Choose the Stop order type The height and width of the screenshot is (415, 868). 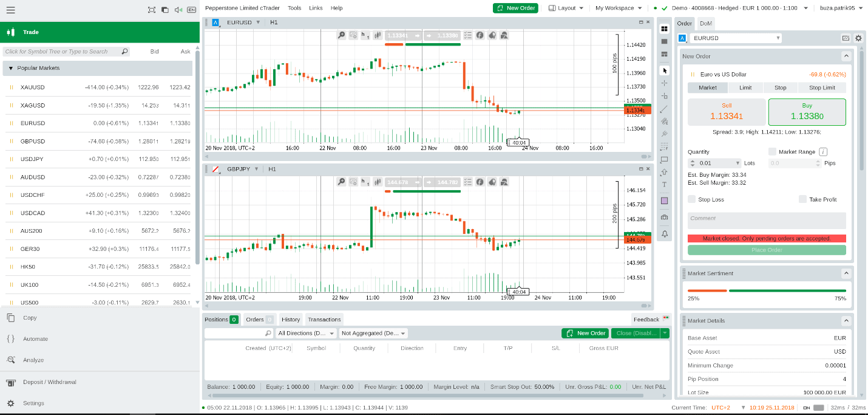781,87
